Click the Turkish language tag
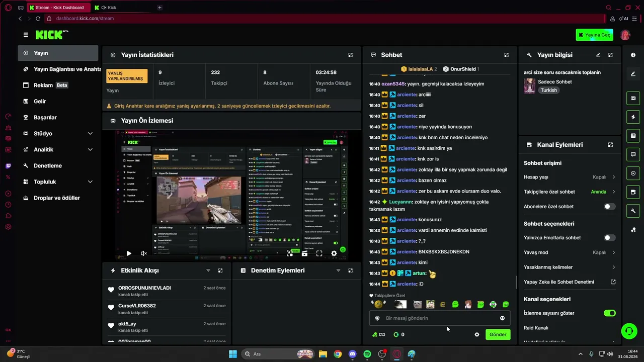This screenshot has height=362, width=644. coord(549,90)
